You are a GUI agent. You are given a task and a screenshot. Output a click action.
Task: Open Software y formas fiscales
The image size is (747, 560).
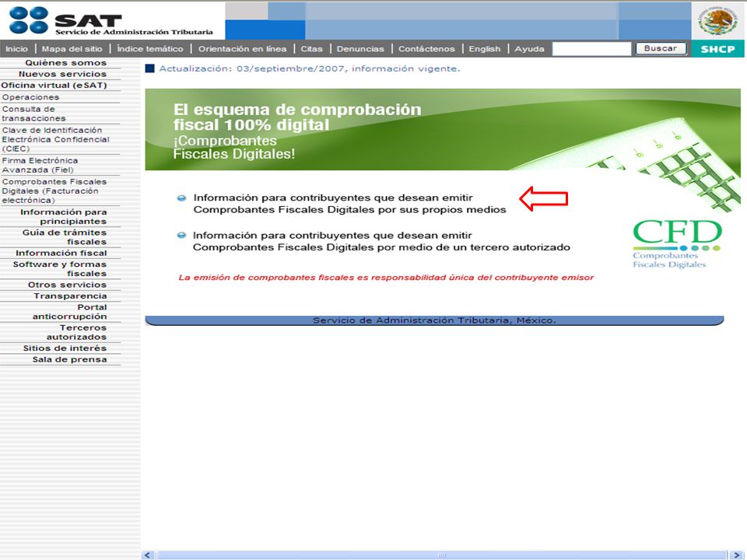coord(60,268)
